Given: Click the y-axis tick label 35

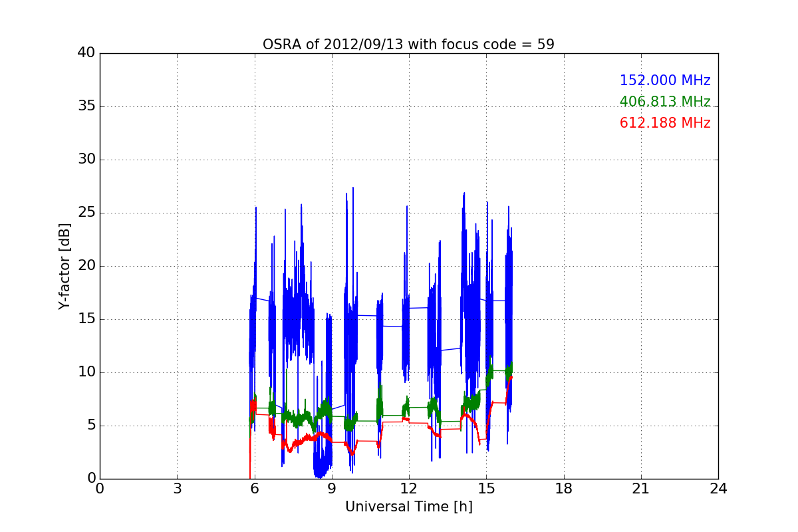Looking at the screenshot, I should click(86, 106).
